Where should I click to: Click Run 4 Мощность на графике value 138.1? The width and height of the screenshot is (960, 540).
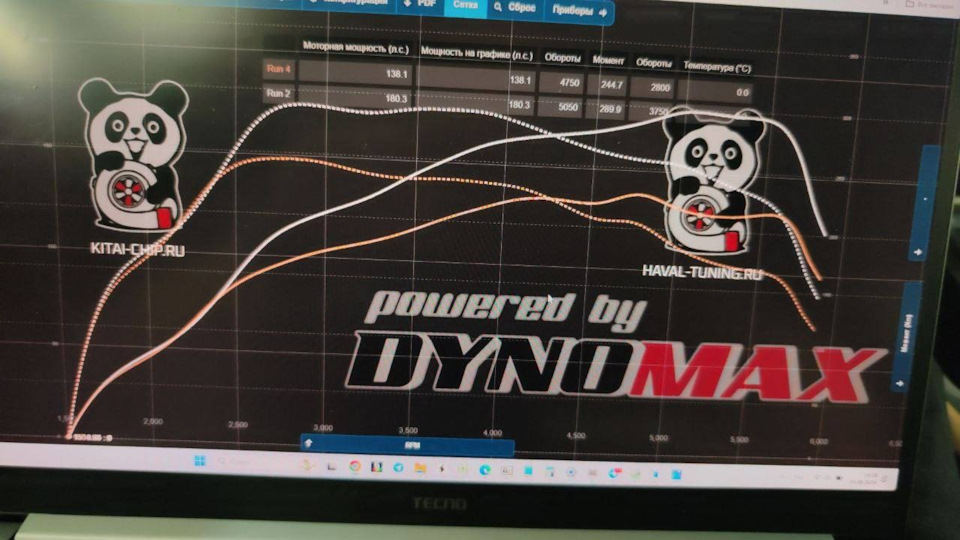click(476, 78)
